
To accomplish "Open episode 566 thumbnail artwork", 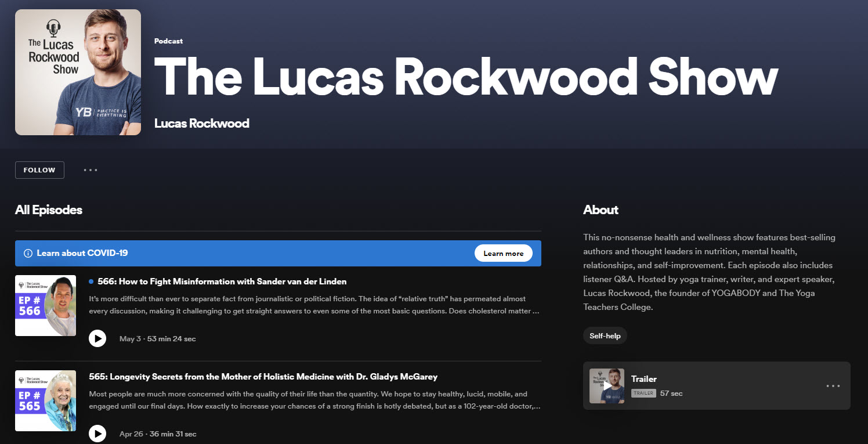I will tap(45, 305).
